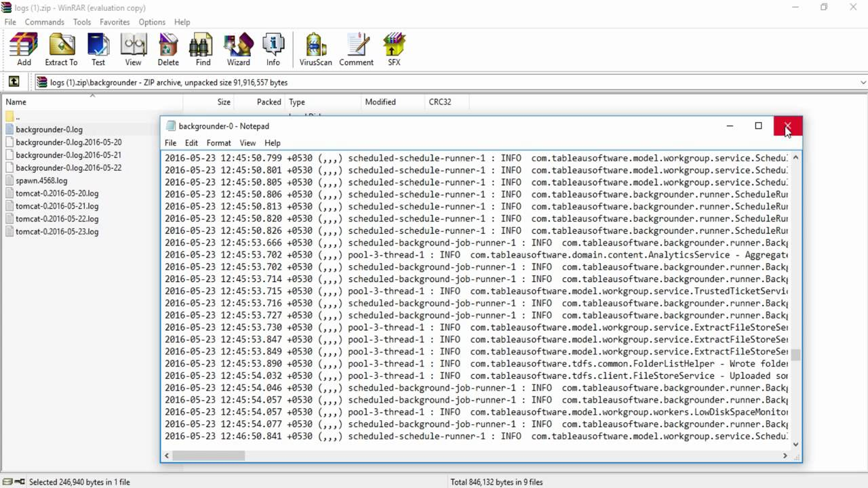Screen dimensions: 868x488
Task: Expand the archive path dropdown arrow
Action: [863, 83]
